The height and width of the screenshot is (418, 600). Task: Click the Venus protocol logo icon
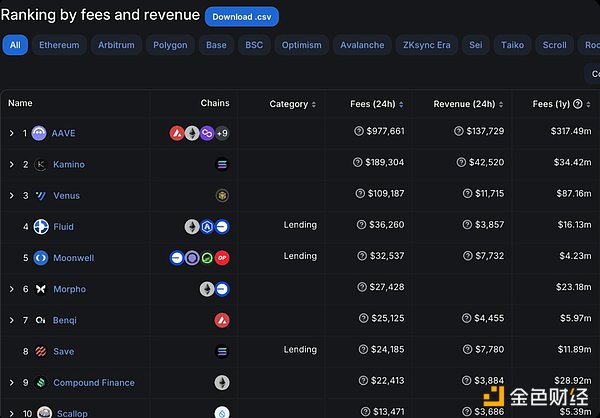(x=40, y=195)
